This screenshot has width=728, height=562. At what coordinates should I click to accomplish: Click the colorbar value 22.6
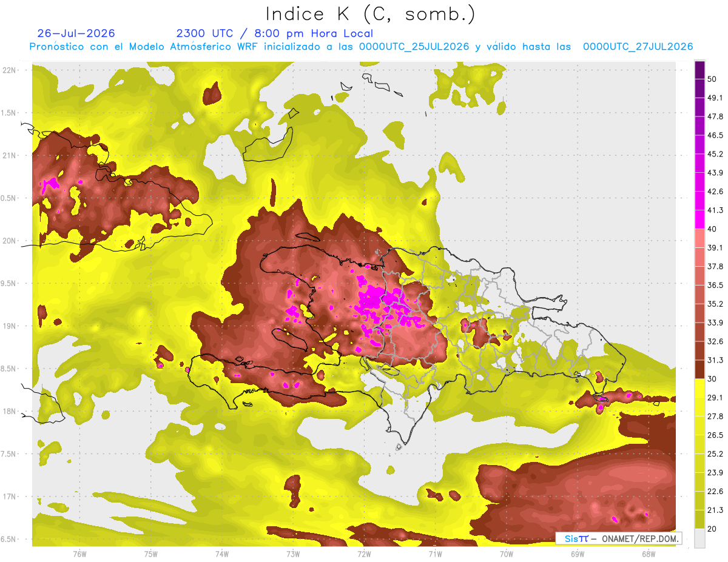(x=715, y=491)
